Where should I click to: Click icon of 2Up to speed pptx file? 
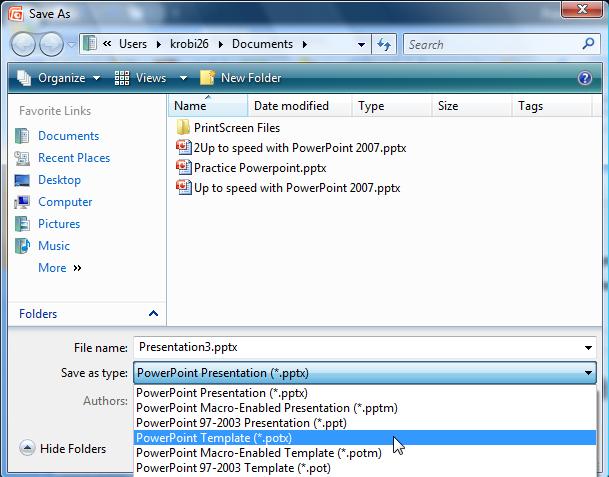coord(183,147)
